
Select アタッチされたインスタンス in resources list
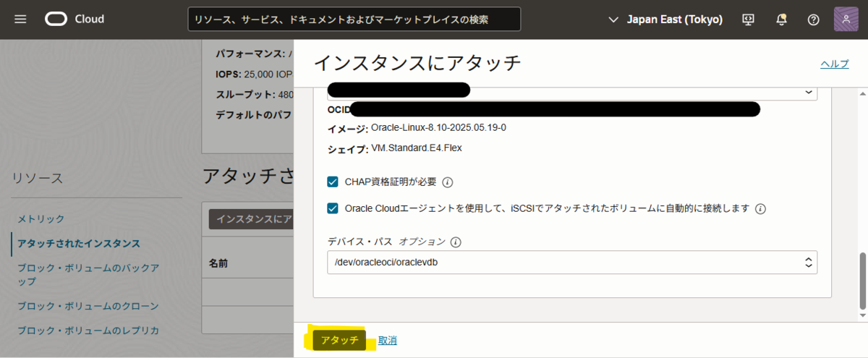coord(79,244)
